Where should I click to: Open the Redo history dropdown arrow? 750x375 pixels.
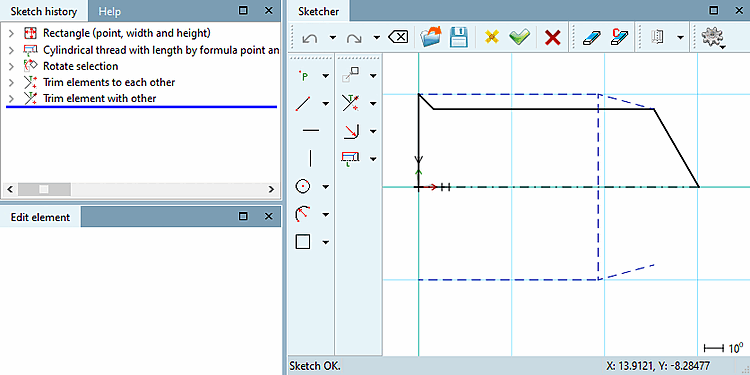pyautogui.click(x=377, y=37)
